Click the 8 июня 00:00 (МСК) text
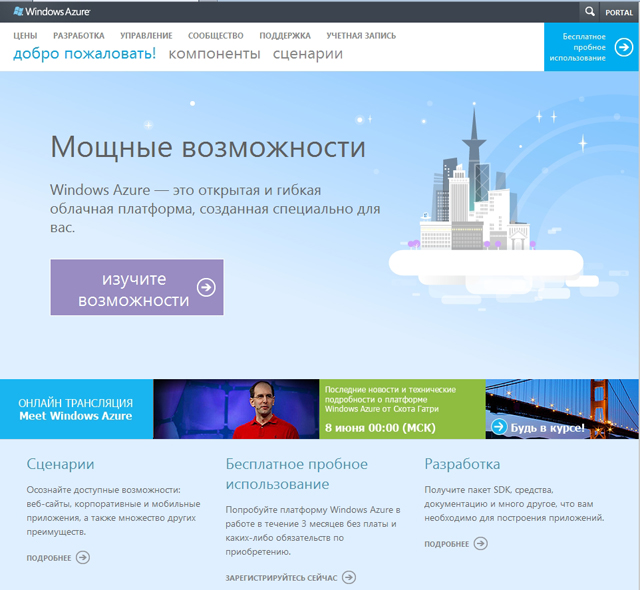640x590 pixels. [x=380, y=428]
